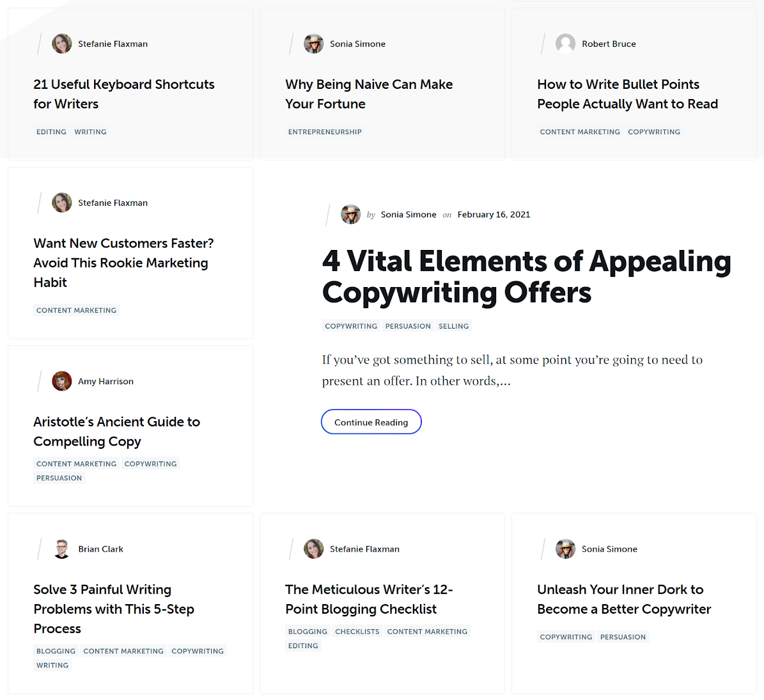This screenshot has height=700, width=764.
Task: Open 'How to Write Bullet Points' article
Action: pyautogui.click(x=628, y=94)
